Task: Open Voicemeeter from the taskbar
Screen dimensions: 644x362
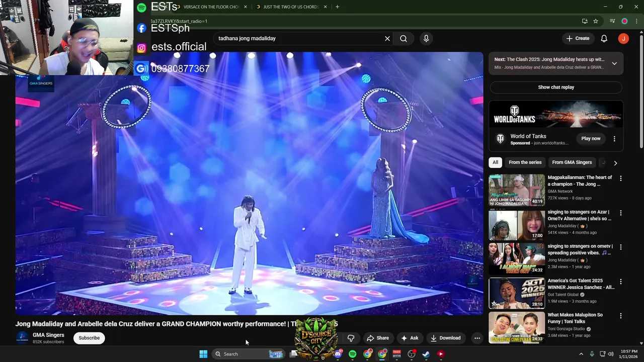Action: pyautogui.click(x=396, y=354)
